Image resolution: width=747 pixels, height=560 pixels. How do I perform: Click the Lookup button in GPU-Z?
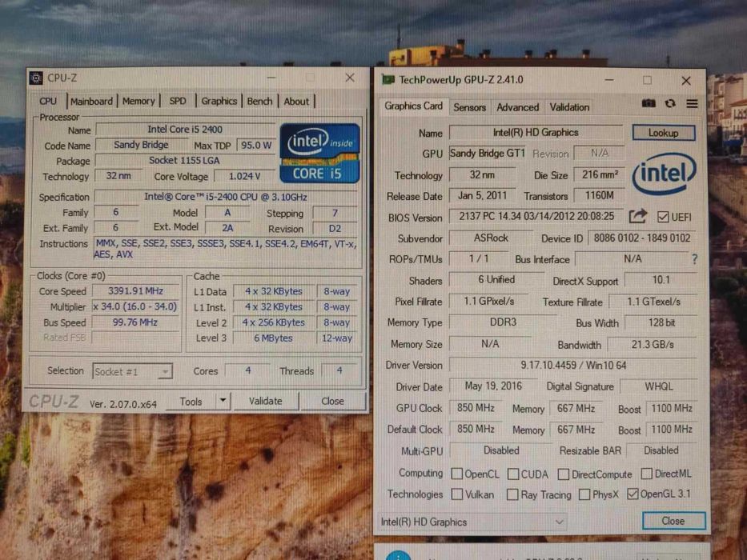point(663,133)
